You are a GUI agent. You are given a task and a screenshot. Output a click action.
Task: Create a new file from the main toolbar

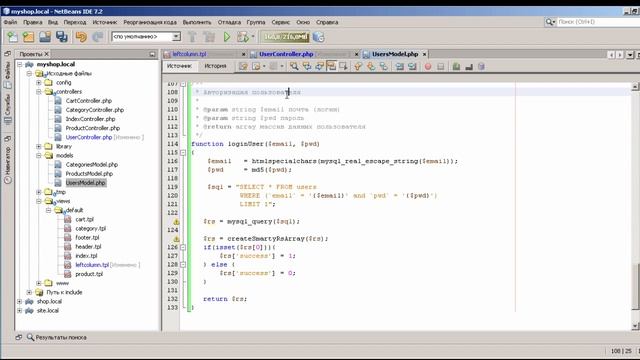point(12,37)
